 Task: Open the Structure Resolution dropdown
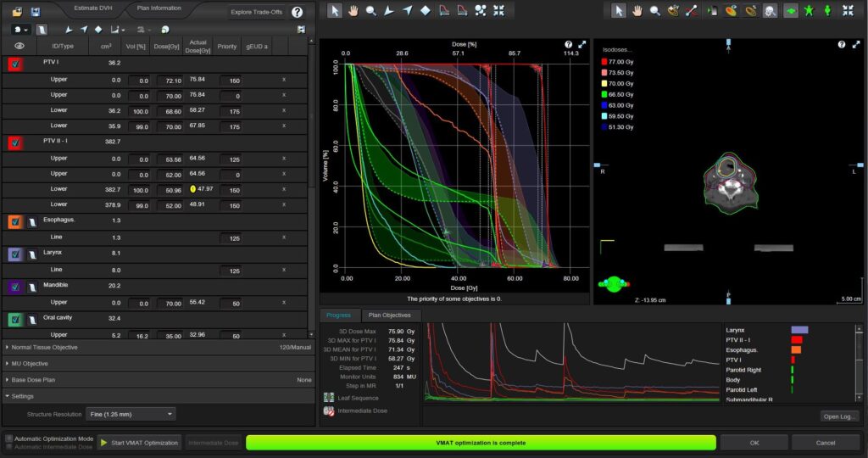(x=131, y=414)
